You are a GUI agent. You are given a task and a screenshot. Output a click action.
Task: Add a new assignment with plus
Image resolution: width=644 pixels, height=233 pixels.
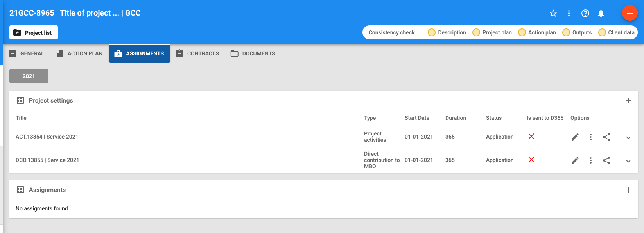(x=628, y=190)
